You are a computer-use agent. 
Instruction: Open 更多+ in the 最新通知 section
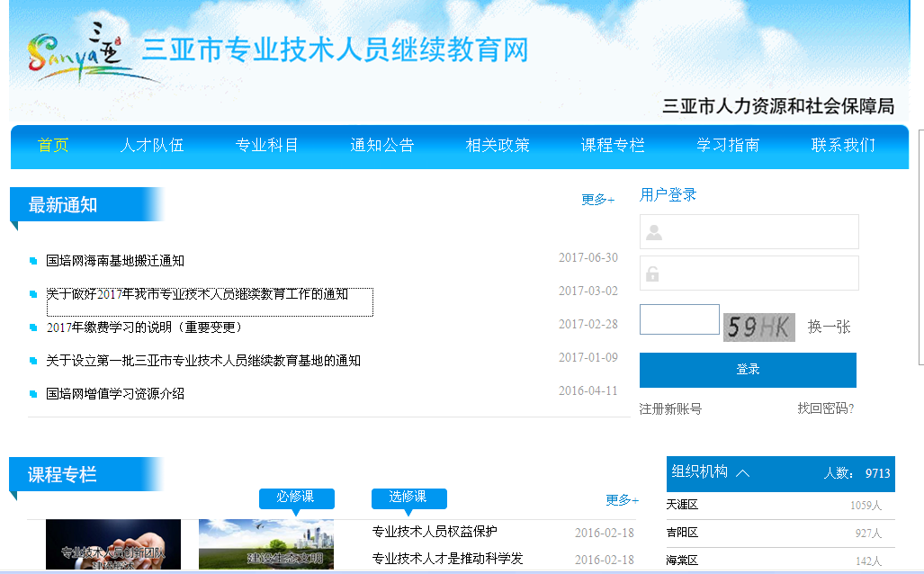tap(597, 200)
